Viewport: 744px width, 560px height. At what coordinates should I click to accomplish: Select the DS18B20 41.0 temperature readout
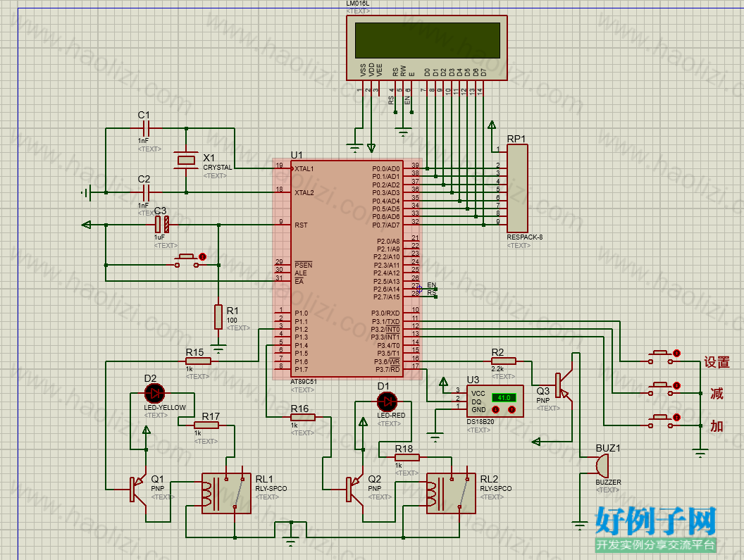click(x=504, y=398)
